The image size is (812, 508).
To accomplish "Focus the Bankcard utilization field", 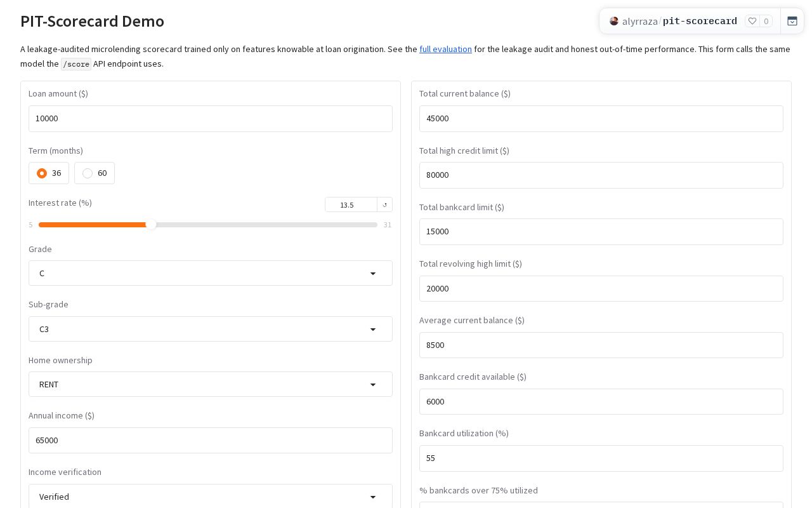I will [601, 458].
